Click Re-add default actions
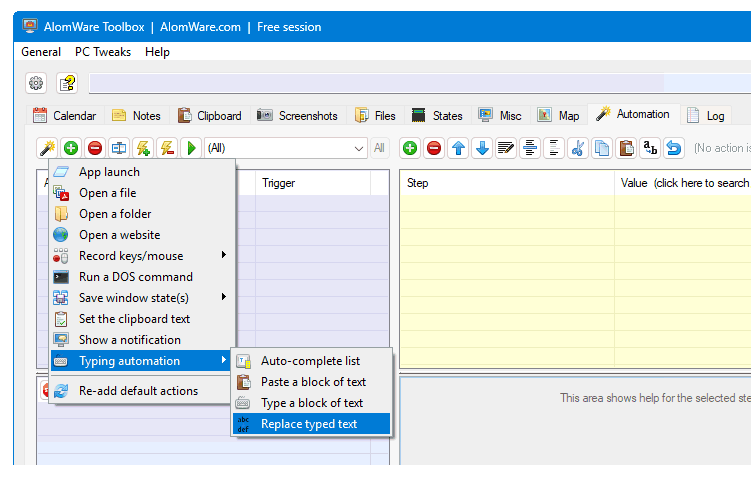Viewport: 751px width, 481px height. [138, 391]
